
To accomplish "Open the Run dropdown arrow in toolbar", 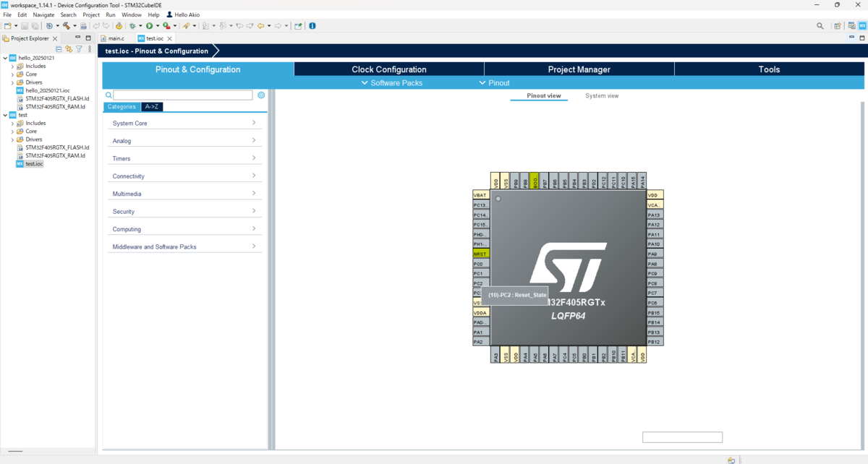I will (x=158, y=25).
